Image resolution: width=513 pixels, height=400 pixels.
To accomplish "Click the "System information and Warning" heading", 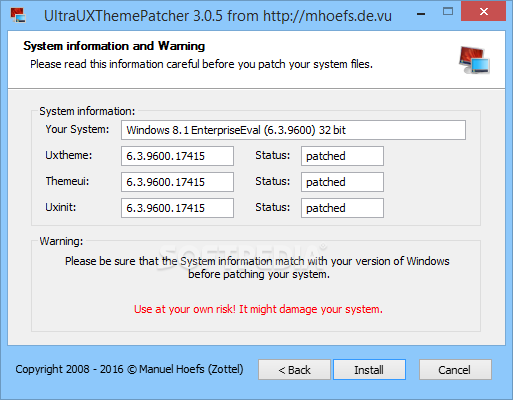I will (114, 46).
